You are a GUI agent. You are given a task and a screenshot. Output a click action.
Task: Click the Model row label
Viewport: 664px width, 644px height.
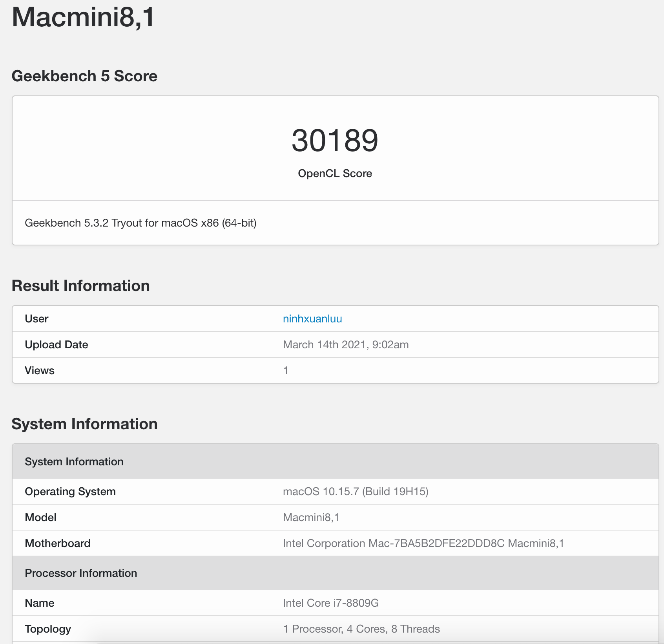pos(41,518)
